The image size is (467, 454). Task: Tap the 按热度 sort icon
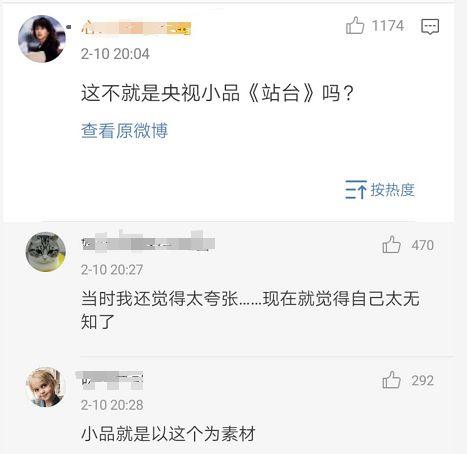[356, 189]
